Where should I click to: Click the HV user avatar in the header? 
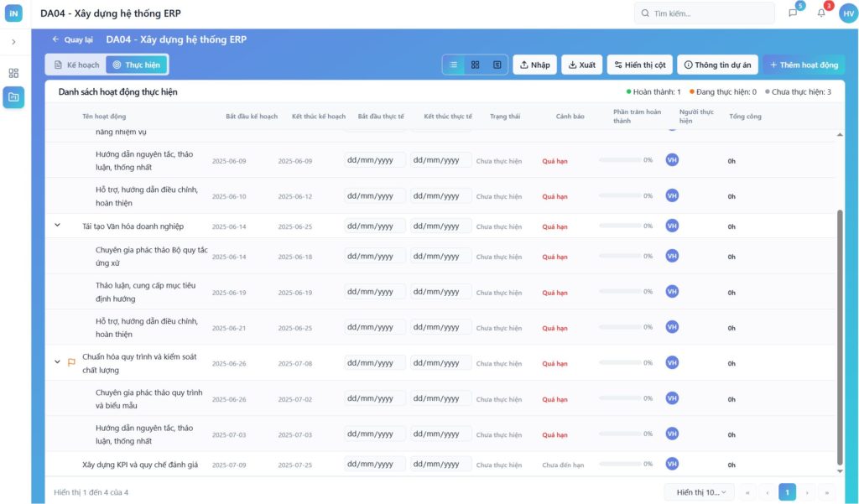pos(848,13)
